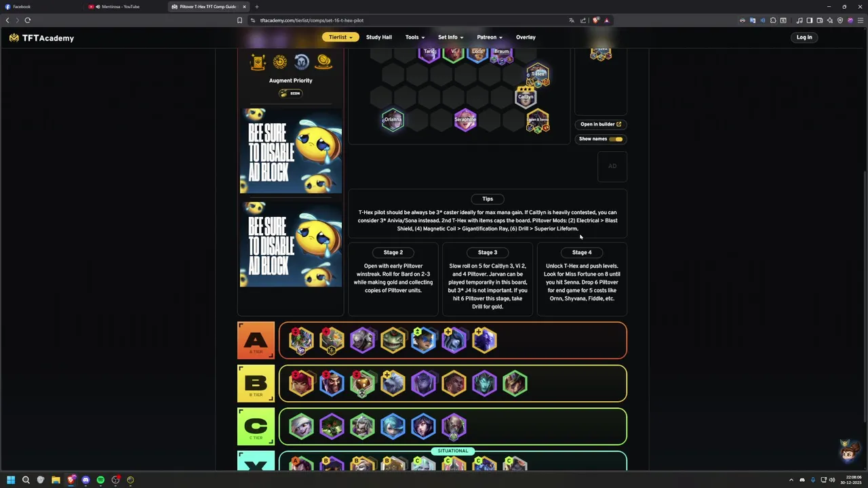Viewport: 868px width, 488px height.
Task: Click the TFTAcademy logo
Action: click(41, 38)
